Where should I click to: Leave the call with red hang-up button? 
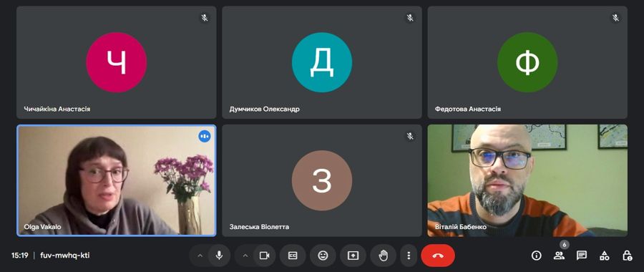[438, 256]
